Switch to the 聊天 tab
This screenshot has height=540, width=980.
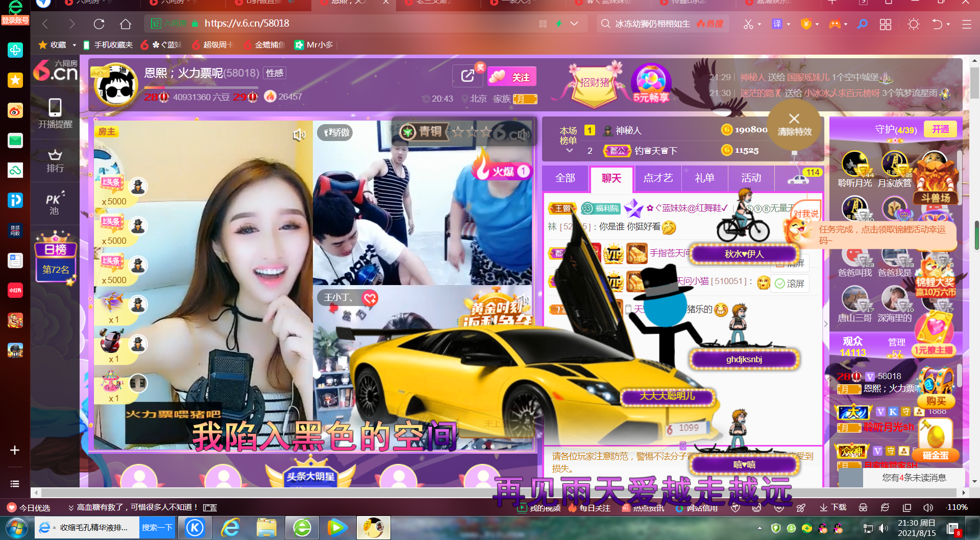611,178
